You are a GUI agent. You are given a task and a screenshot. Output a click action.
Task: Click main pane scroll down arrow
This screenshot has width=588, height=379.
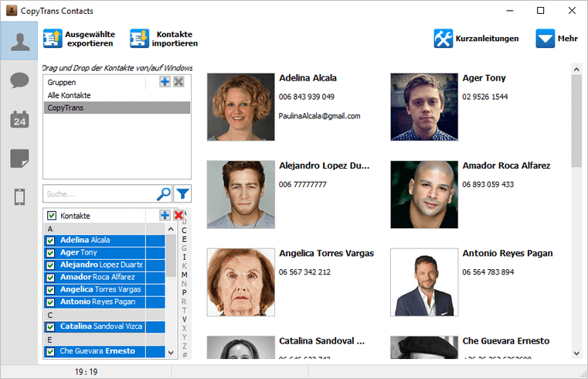tap(576, 353)
